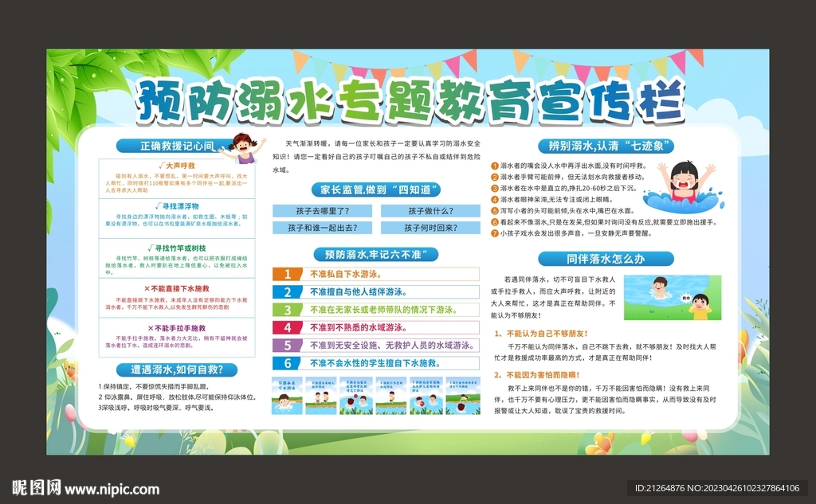This screenshot has height=504, width=816.
Task: Select the rule 不准擅自与他人结伴游泳
Action: pyautogui.click(x=359, y=291)
